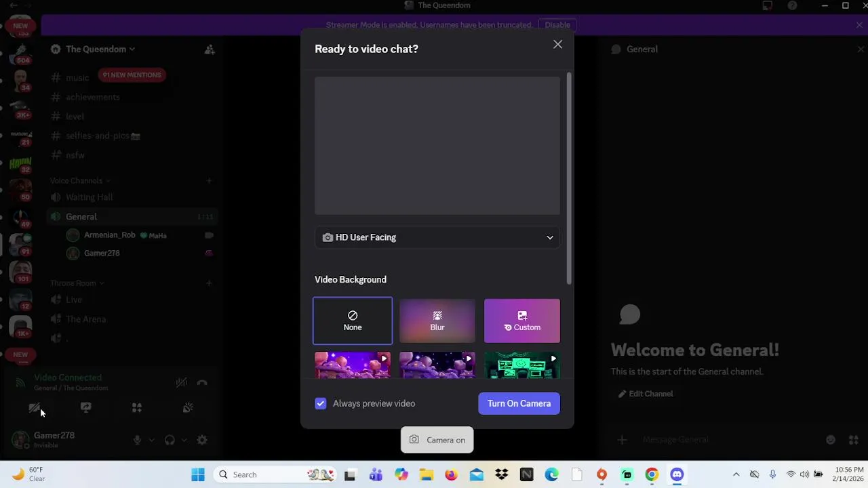Image resolution: width=868 pixels, height=488 pixels.
Task: Toggle microphone mute in user panel
Action: coord(137,440)
